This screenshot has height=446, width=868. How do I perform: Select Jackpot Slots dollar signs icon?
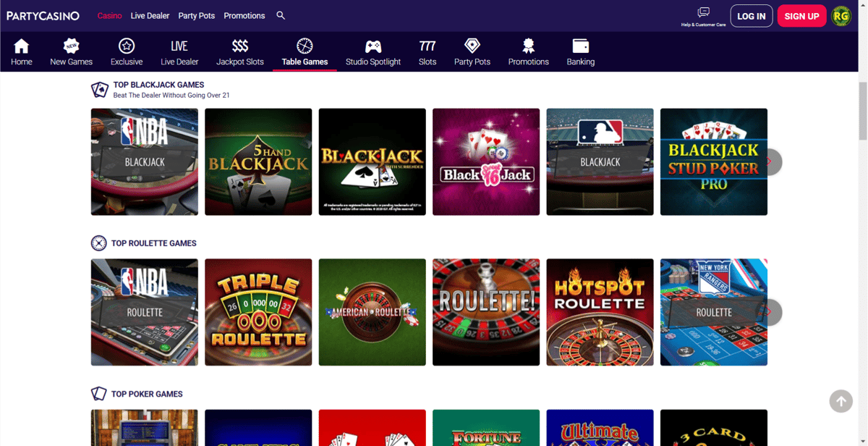tap(240, 46)
